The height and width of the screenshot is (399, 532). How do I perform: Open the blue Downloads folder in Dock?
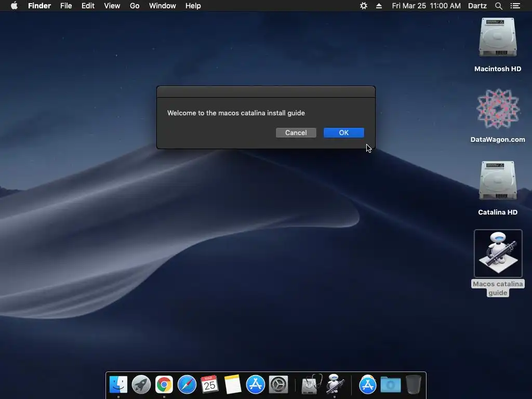tap(391, 384)
